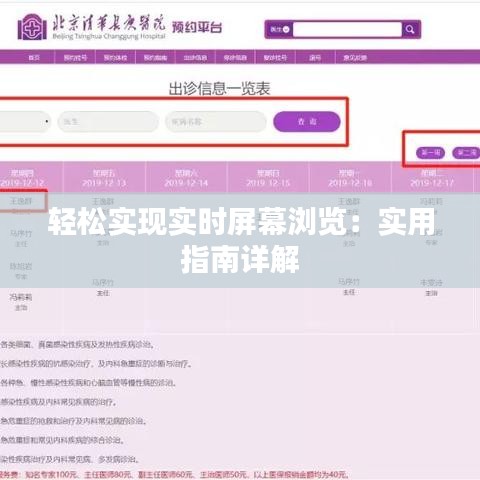Click the 医生 filter input field

108,122
